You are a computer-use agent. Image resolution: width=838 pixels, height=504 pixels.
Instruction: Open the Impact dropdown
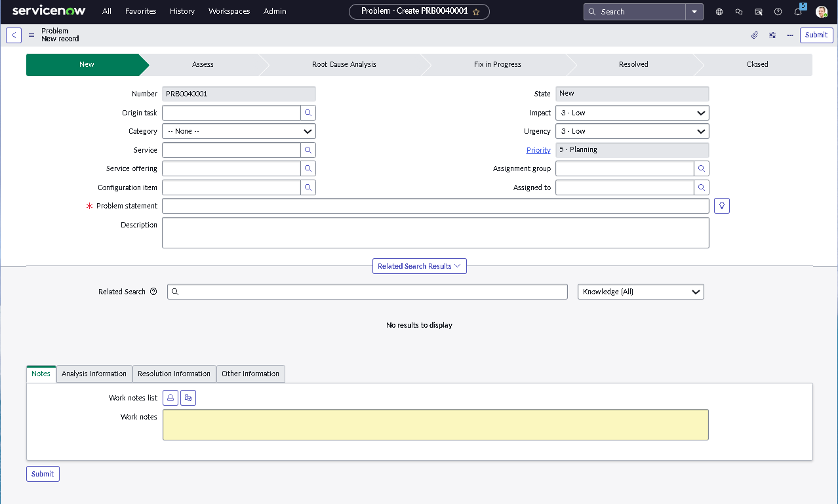pos(631,112)
